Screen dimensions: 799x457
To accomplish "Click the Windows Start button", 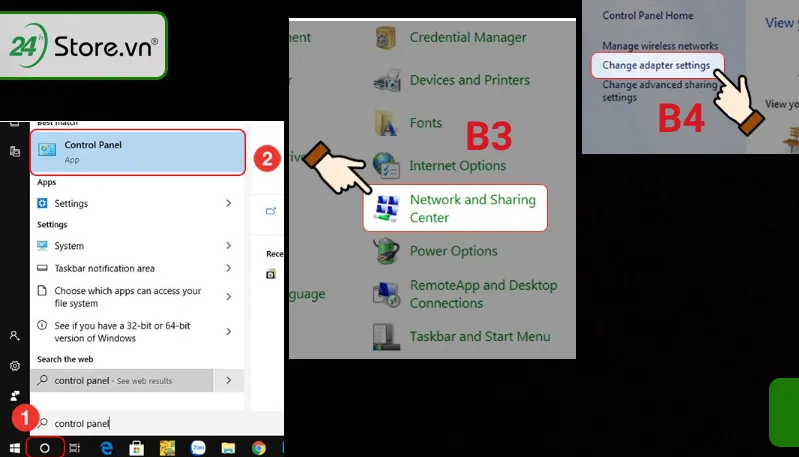I will [14, 448].
